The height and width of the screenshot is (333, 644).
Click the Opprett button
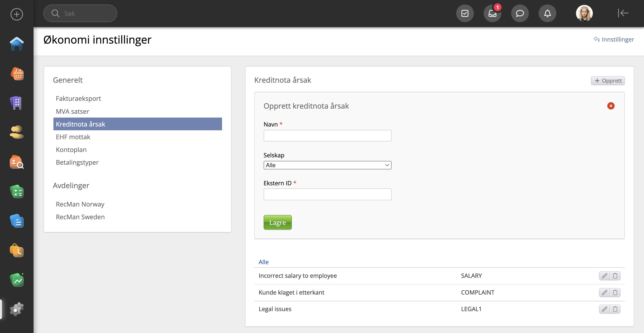[x=608, y=81]
